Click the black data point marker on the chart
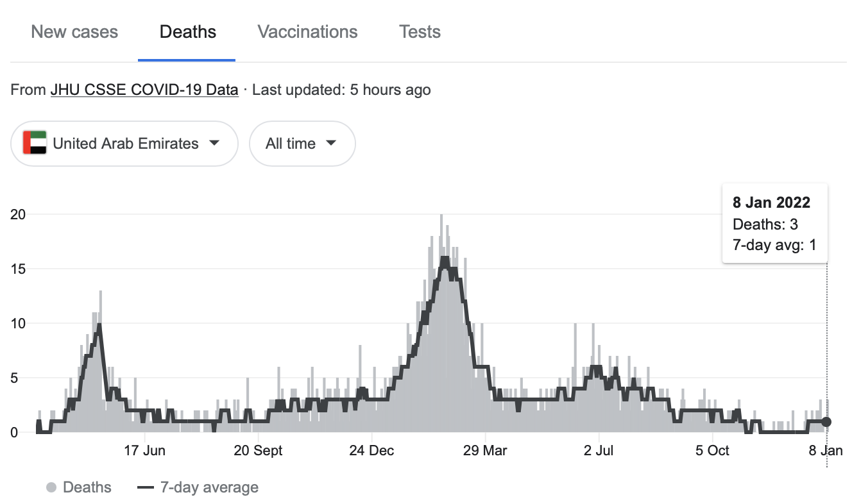 (826, 422)
